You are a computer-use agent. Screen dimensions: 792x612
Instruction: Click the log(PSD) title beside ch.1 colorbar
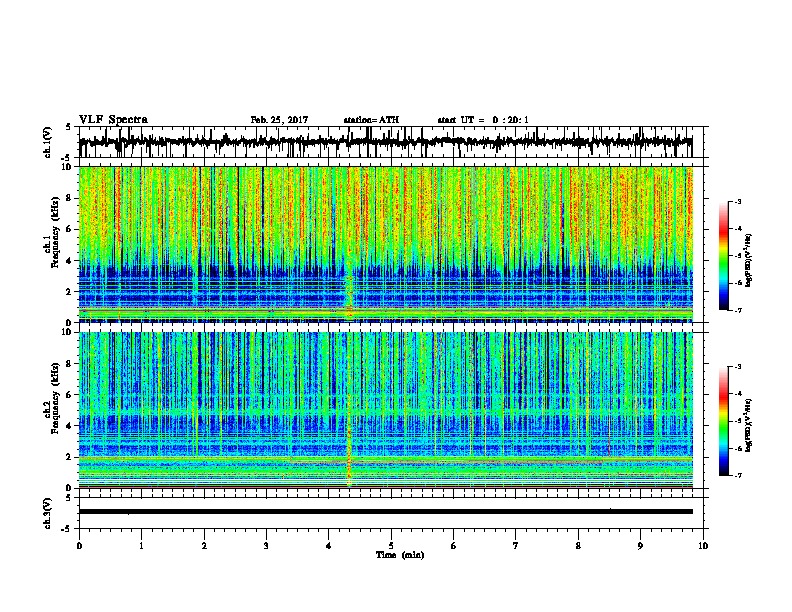pos(749,260)
